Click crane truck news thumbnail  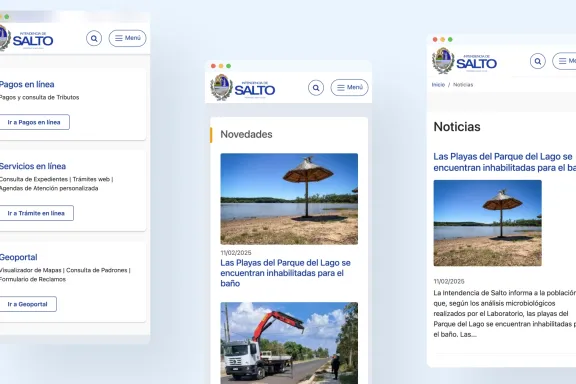(289, 343)
